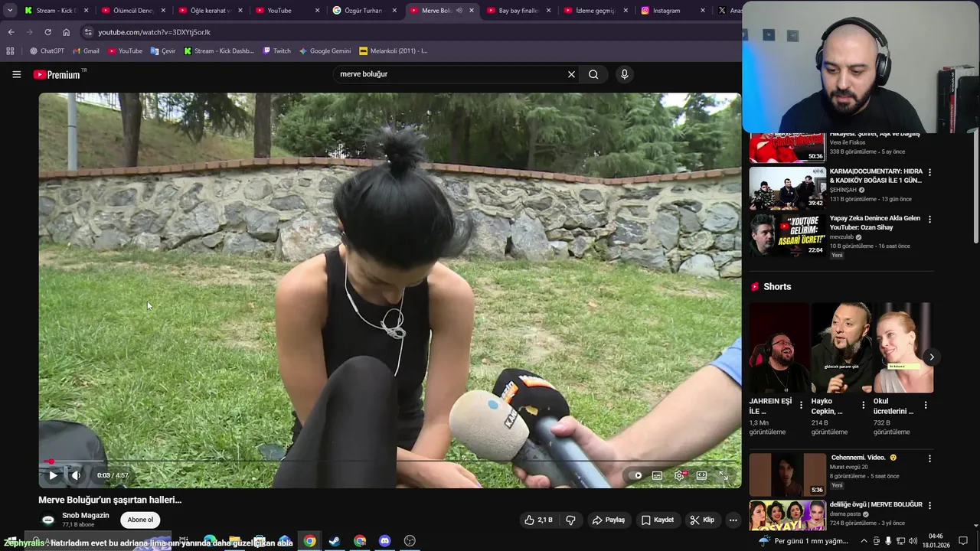Open options for the Okul ücretlerini short
Image resolution: width=980 pixels, height=551 pixels.
926,405
